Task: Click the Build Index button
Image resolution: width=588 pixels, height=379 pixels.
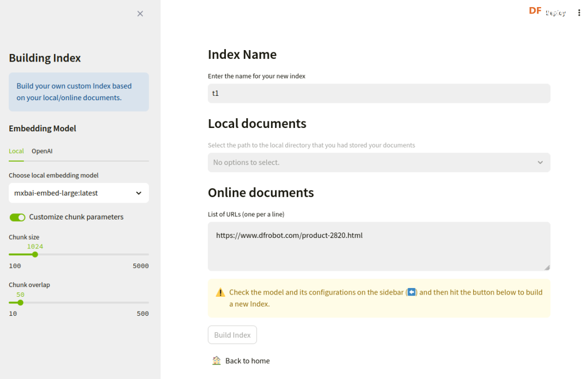Action: pyautogui.click(x=232, y=335)
